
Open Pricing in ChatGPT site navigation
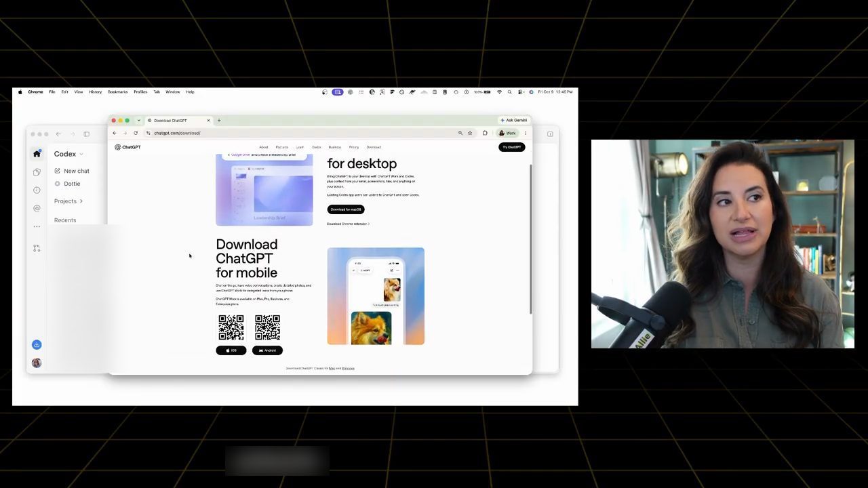(x=354, y=147)
